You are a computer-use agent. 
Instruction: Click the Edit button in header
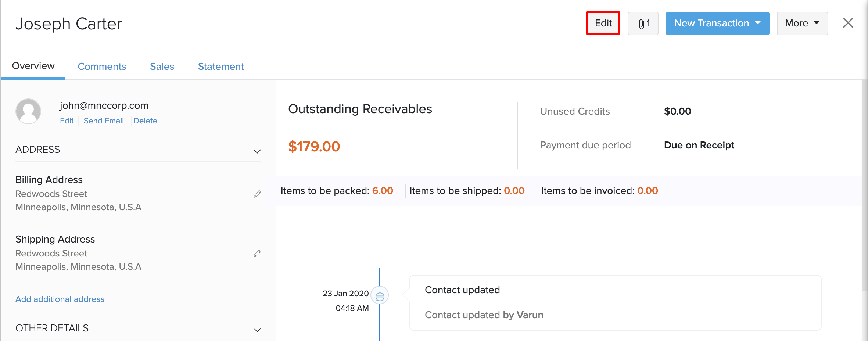point(603,24)
